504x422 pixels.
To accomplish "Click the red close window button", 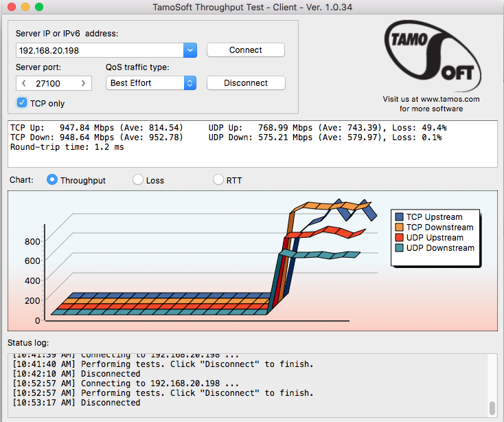I will [12, 7].
